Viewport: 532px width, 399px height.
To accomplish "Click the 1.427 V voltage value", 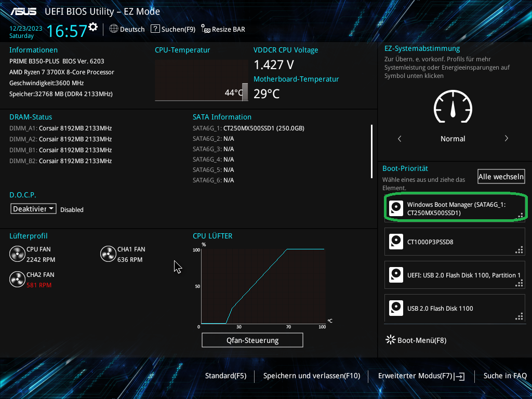I will [x=274, y=64].
